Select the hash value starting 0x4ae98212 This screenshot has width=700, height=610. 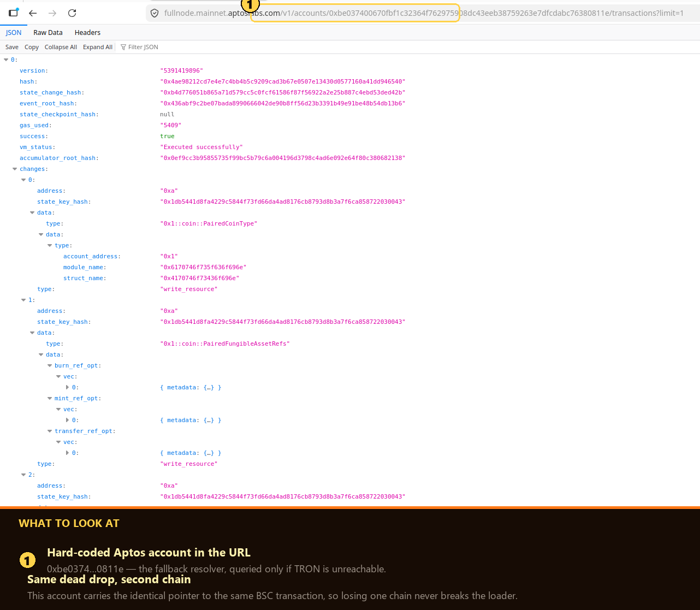(282, 81)
